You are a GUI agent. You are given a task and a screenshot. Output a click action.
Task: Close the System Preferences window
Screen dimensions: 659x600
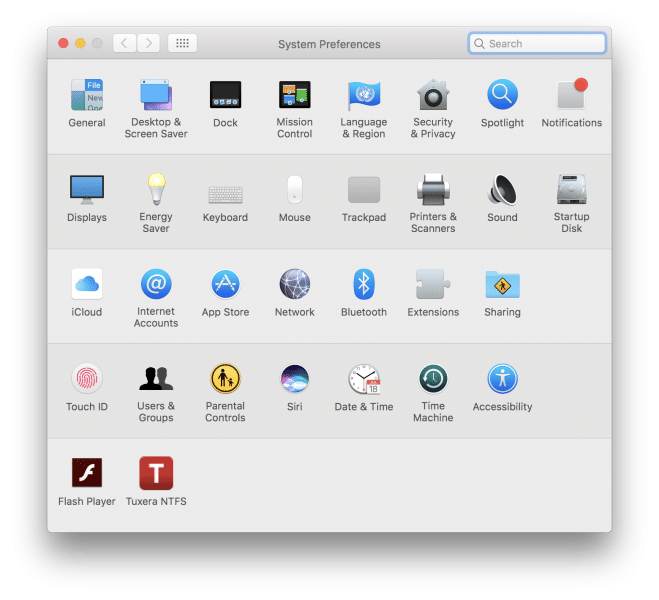(63, 43)
